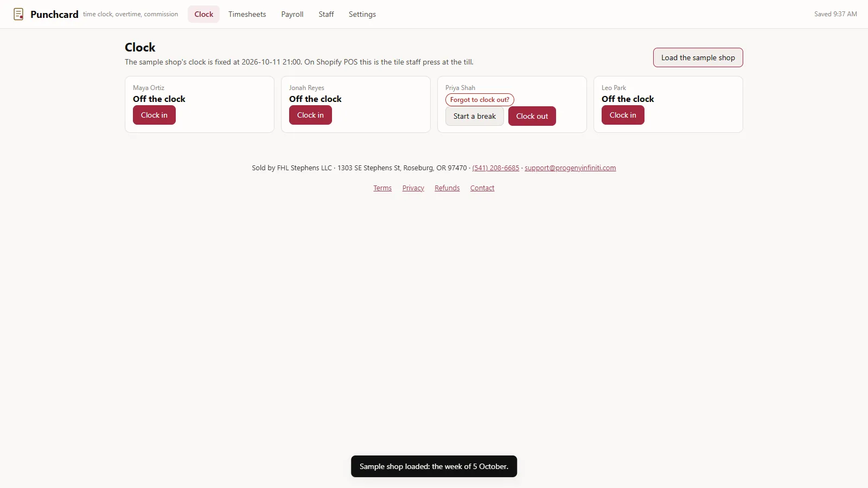Go to the Payroll tab
This screenshot has width=868, height=488.
[292, 14]
